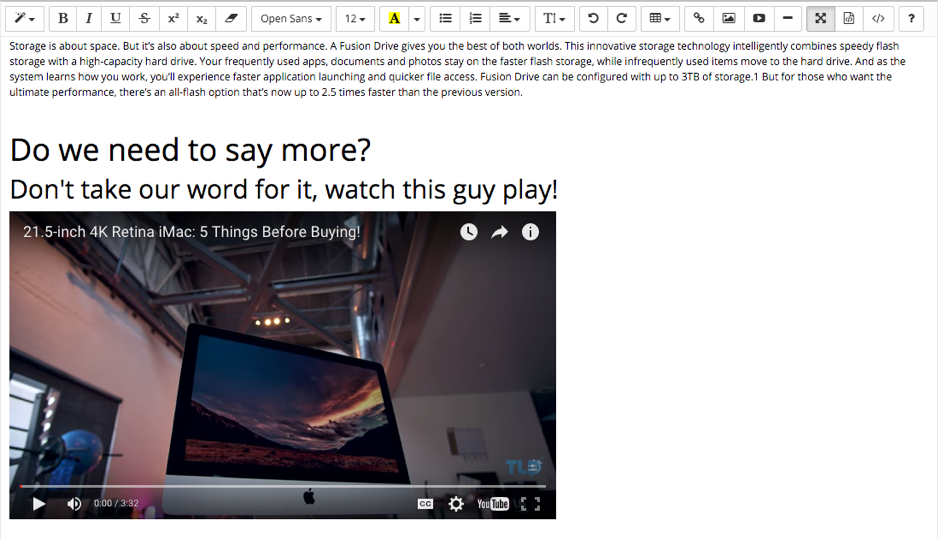Toggle underline formatting
The width and height of the screenshot is (938, 539).
click(116, 19)
